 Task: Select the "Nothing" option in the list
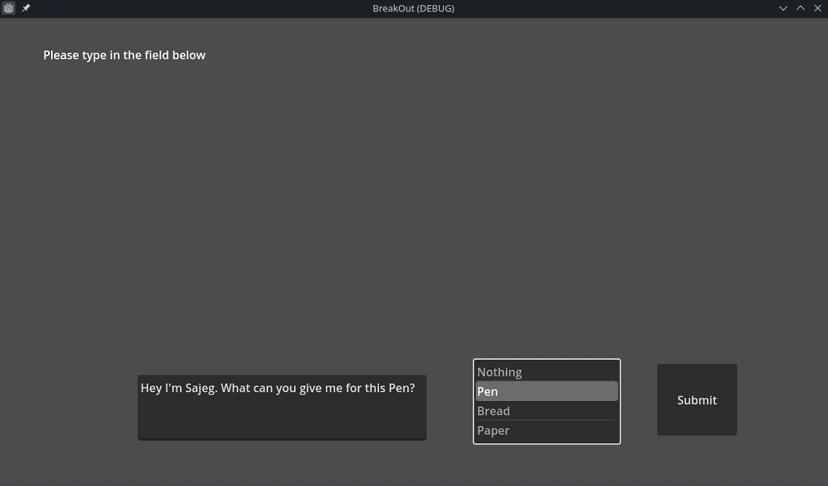pos(547,372)
